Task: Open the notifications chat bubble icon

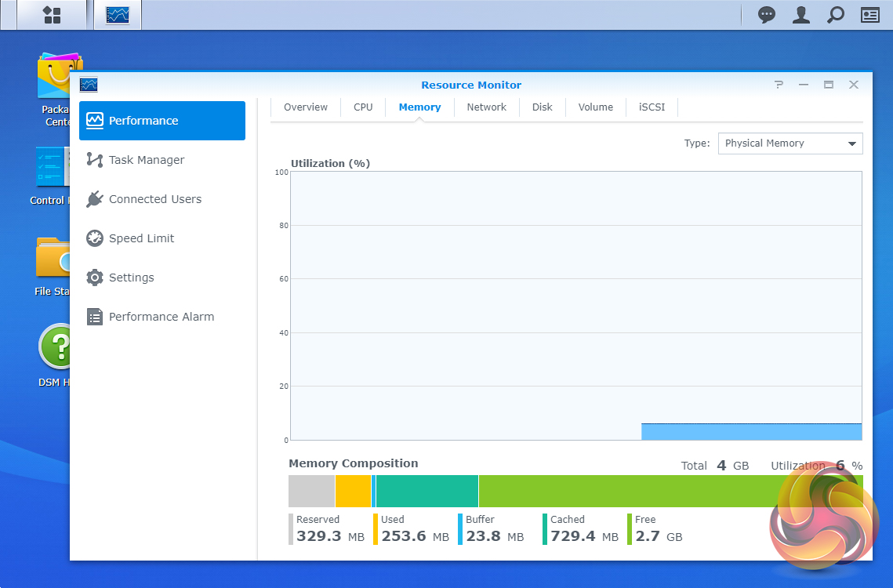Action: 766,15
